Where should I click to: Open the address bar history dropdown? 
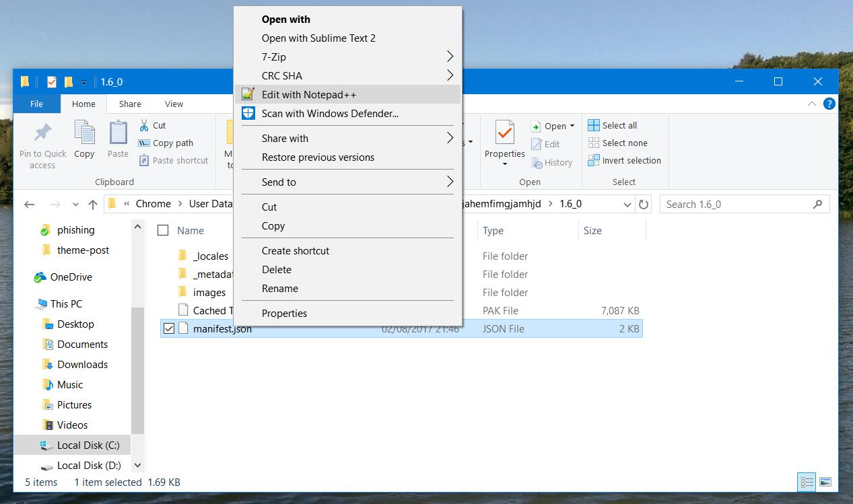(x=627, y=205)
